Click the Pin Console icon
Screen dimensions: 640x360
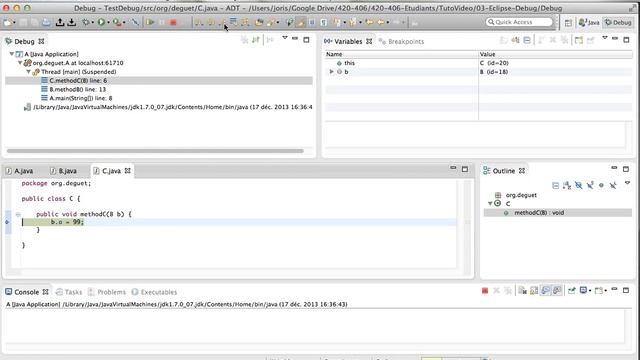point(571,291)
